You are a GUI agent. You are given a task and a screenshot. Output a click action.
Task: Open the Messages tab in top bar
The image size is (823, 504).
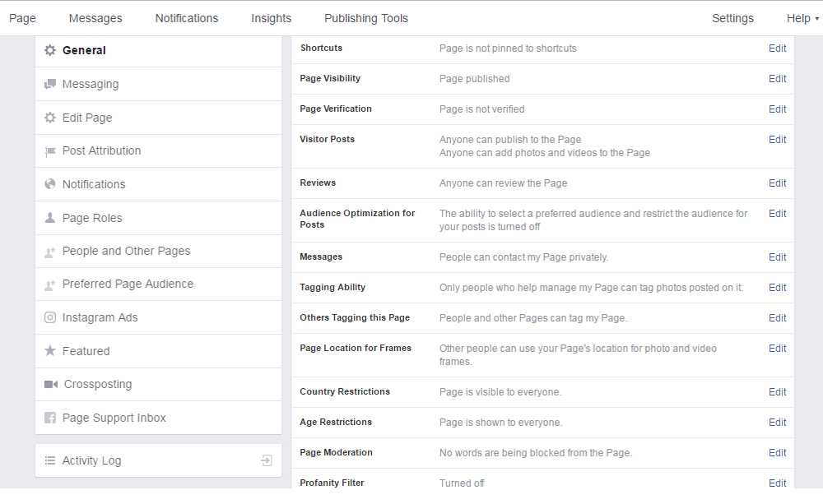pos(95,18)
